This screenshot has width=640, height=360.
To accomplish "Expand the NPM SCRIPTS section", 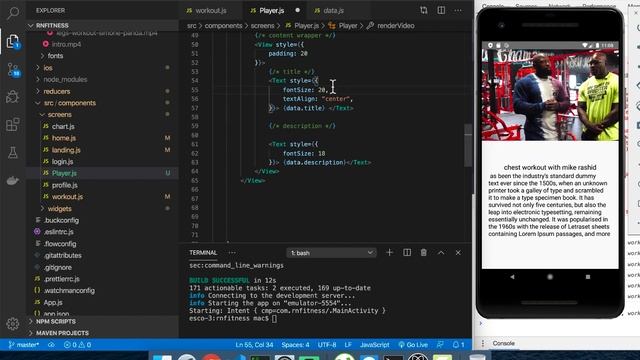I will tap(56, 322).
